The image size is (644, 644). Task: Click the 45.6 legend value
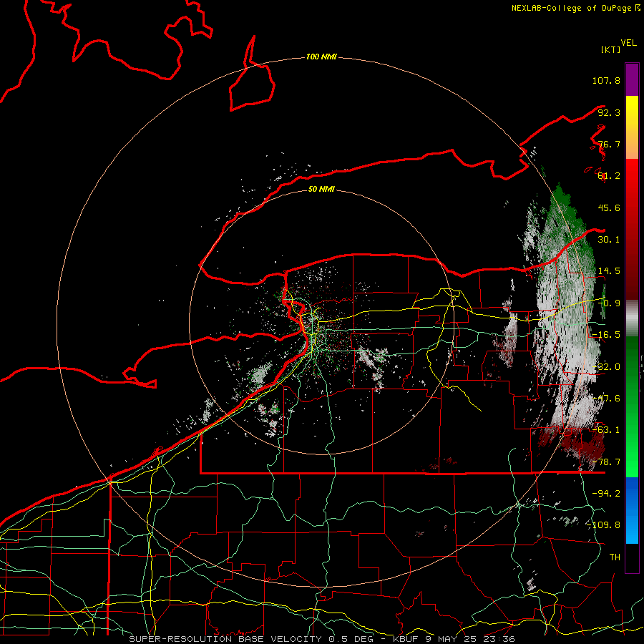(x=609, y=208)
